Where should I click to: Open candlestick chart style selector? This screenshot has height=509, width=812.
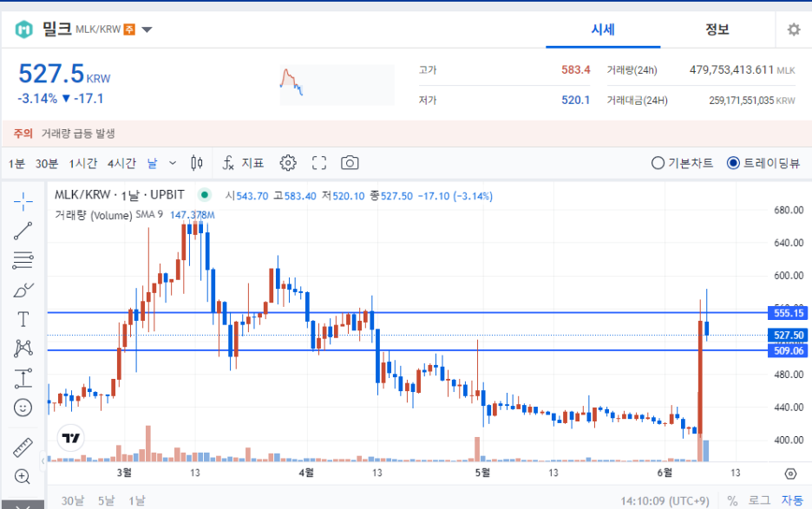196,163
